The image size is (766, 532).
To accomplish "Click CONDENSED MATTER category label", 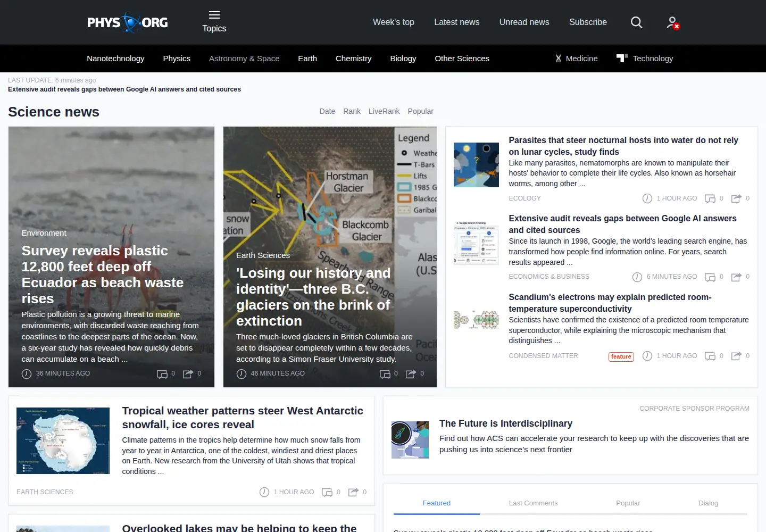I will click(543, 356).
